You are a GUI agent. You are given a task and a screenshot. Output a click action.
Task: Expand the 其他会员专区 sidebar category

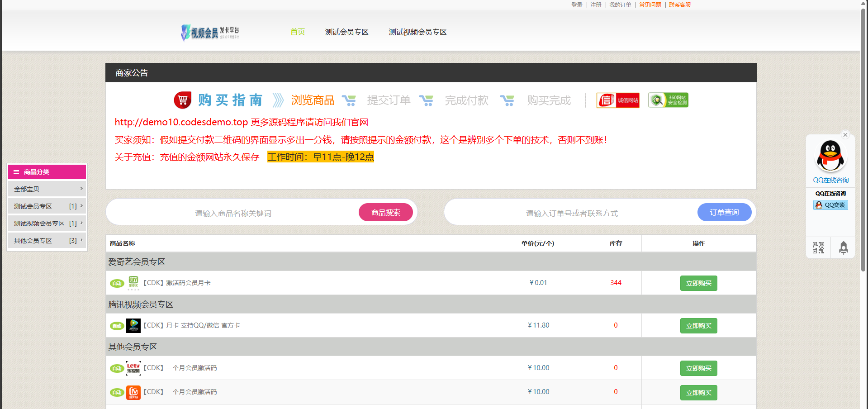pos(47,240)
